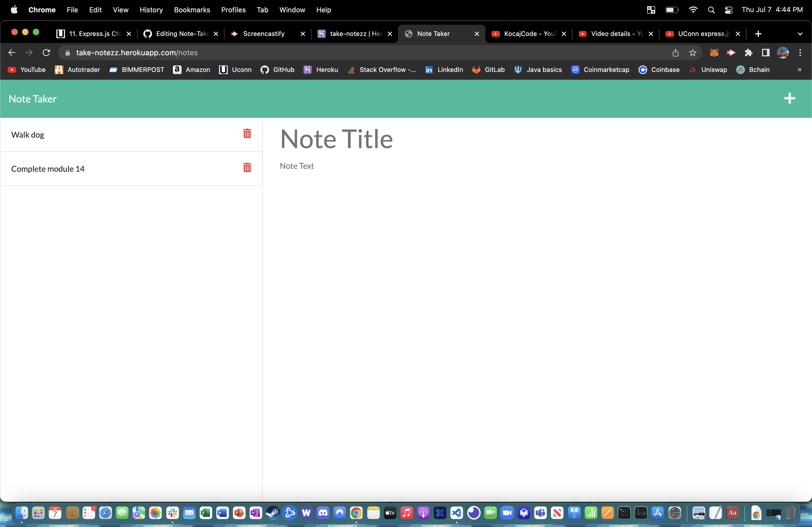The height and width of the screenshot is (527, 812).
Task: Open the Profiles menu
Action: pos(233,10)
